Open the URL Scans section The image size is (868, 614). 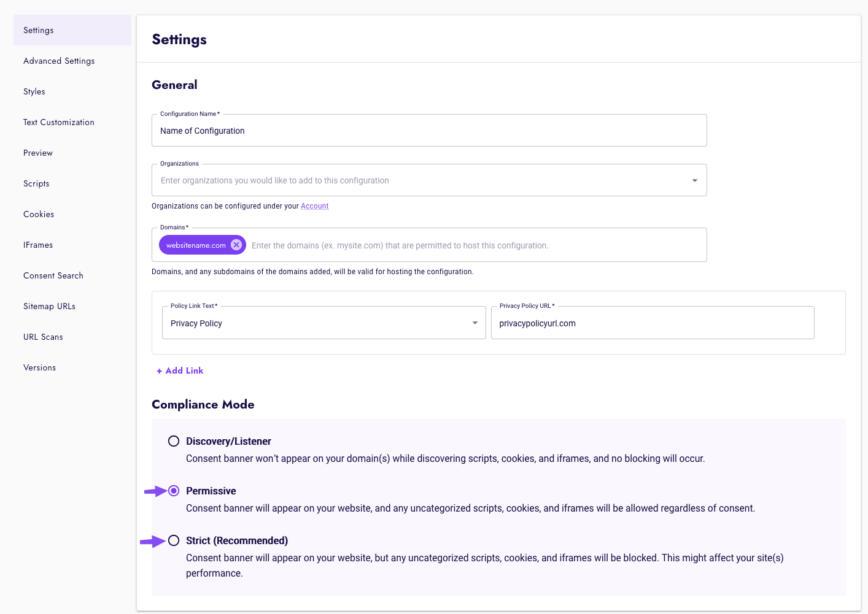(43, 337)
